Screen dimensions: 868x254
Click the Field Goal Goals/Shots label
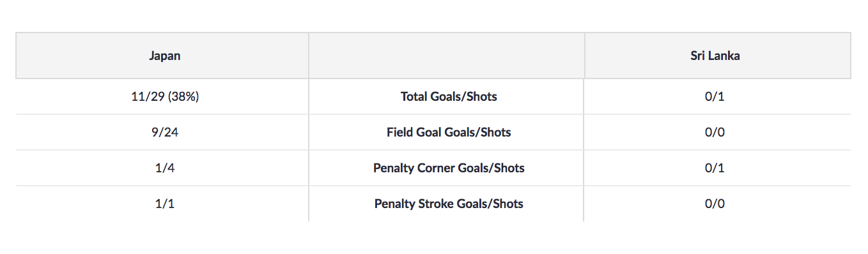pyautogui.click(x=449, y=133)
